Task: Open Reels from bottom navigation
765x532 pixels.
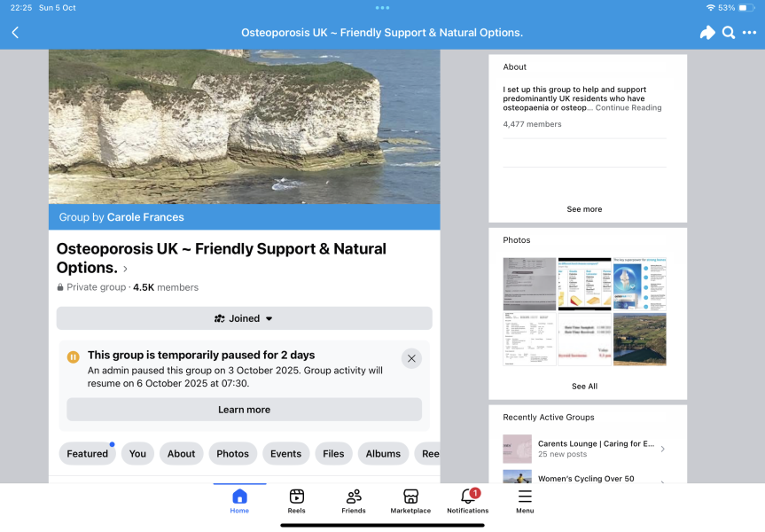Action: (x=297, y=501)
